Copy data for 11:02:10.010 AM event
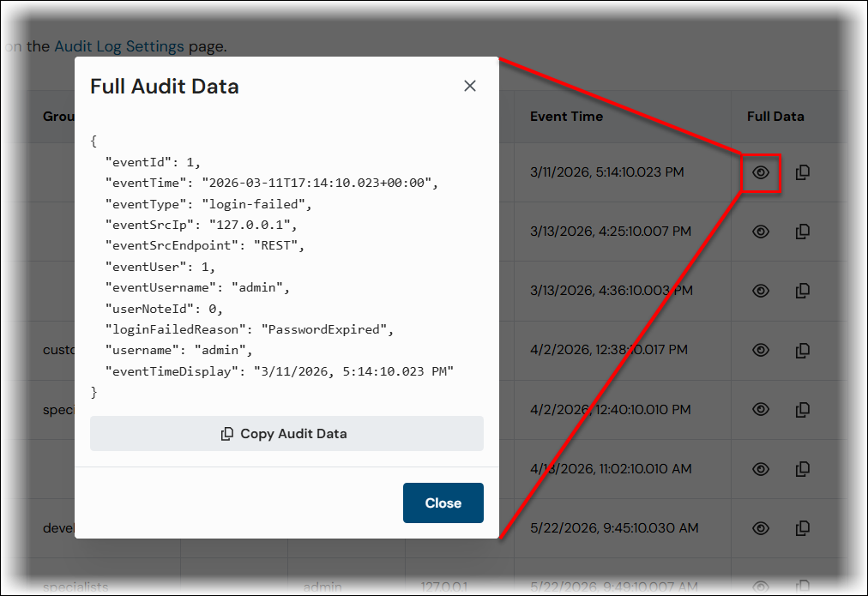 803,469
